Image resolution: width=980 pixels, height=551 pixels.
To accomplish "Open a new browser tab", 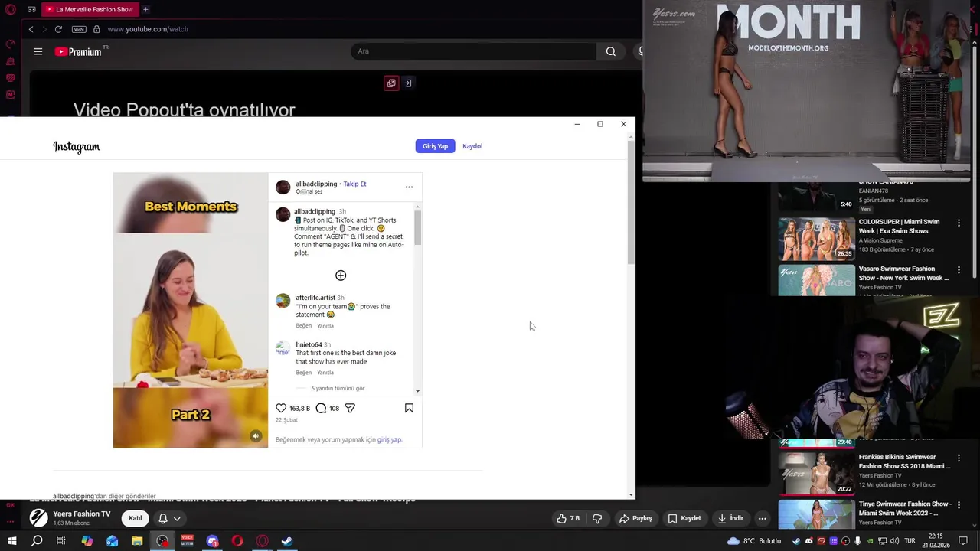I will click(x=145, y=9).
